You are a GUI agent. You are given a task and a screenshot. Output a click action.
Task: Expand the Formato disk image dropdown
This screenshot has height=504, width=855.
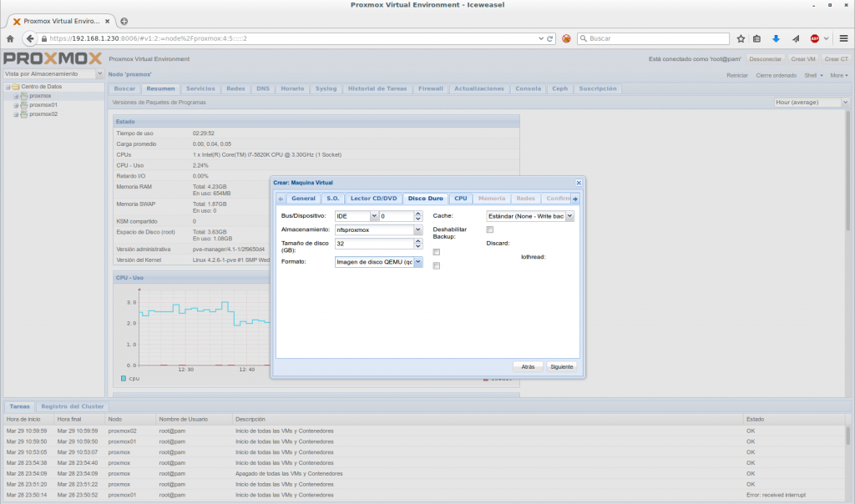[x=417, y=262]
